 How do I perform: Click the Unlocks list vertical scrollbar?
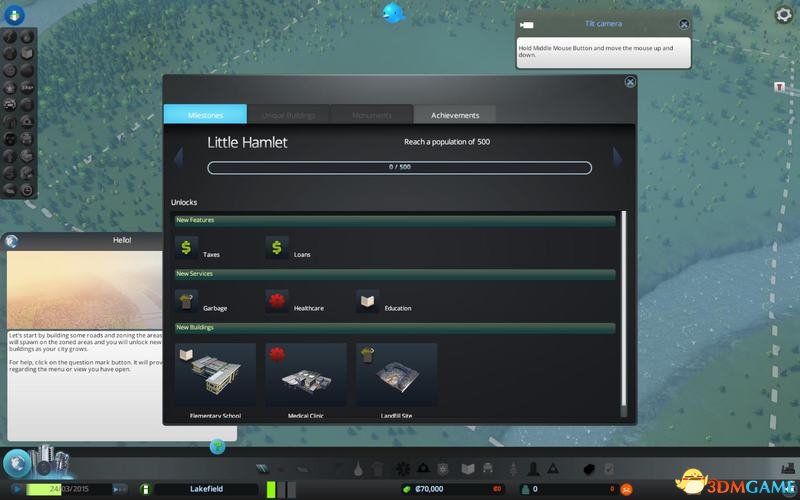click(x=623, y=314)
